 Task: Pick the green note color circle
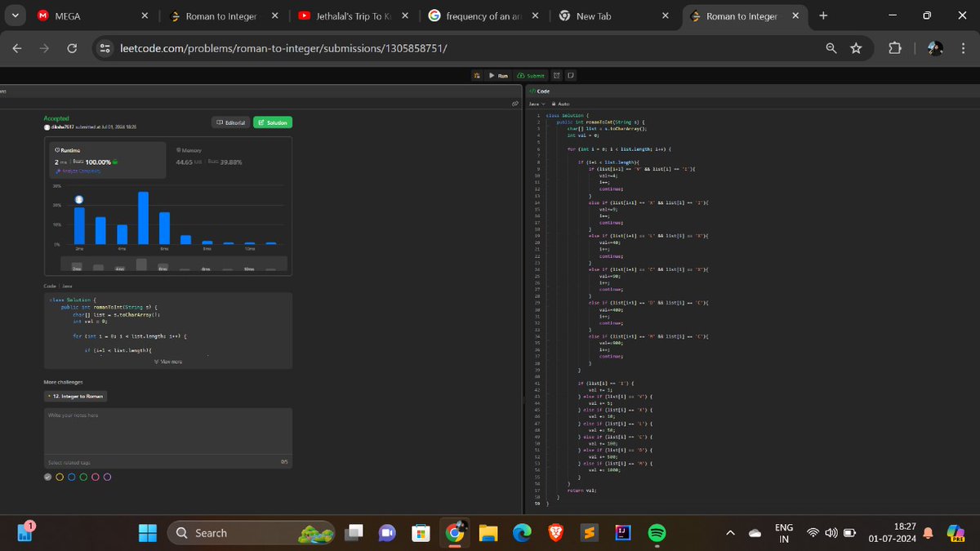point(83,477)
